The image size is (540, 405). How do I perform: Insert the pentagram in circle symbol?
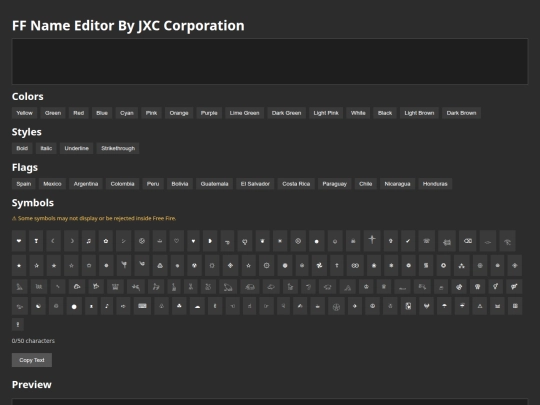pyautogui.click(x=336, y=306)
